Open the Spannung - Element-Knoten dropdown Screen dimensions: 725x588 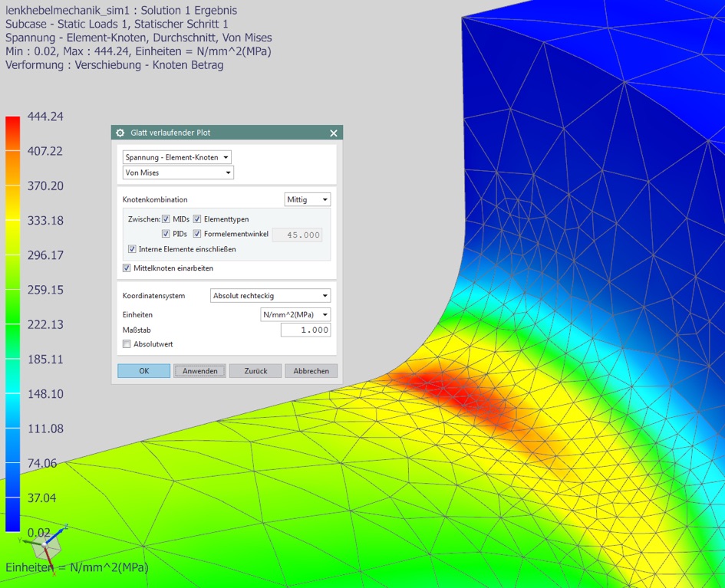pyautogui.click(x=176, y=157)
